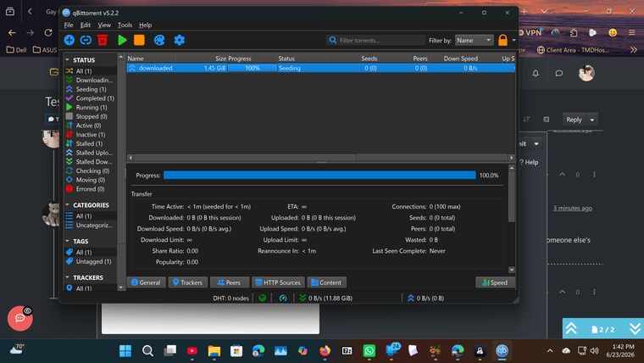Click the torrent's 100% progress bar cell
Image resolution: width=644 pixels, height=363 pixels.
[253, 68]
